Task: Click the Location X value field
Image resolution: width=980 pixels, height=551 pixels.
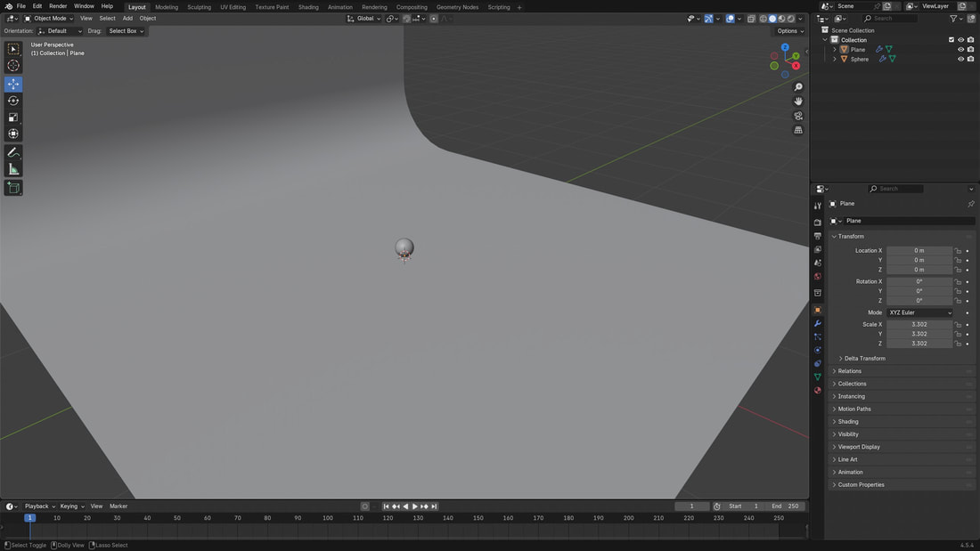Action: [x=919, y=250]
